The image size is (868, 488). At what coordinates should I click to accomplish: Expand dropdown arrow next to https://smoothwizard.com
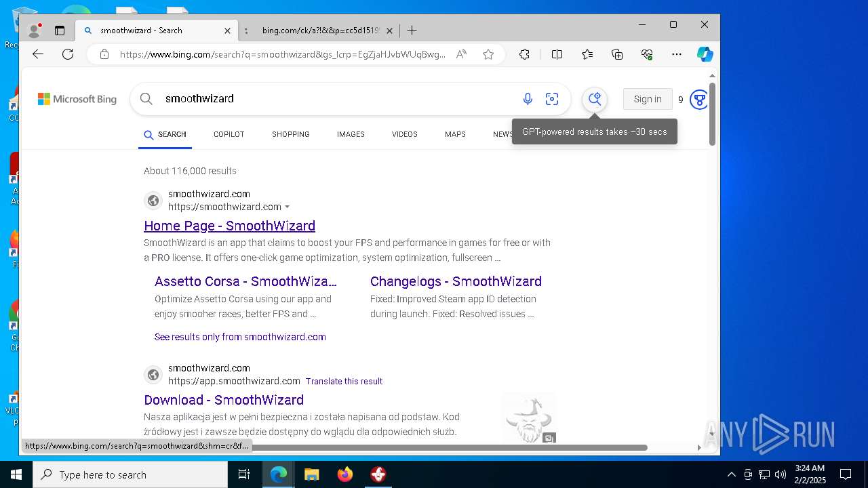point(288,207)
